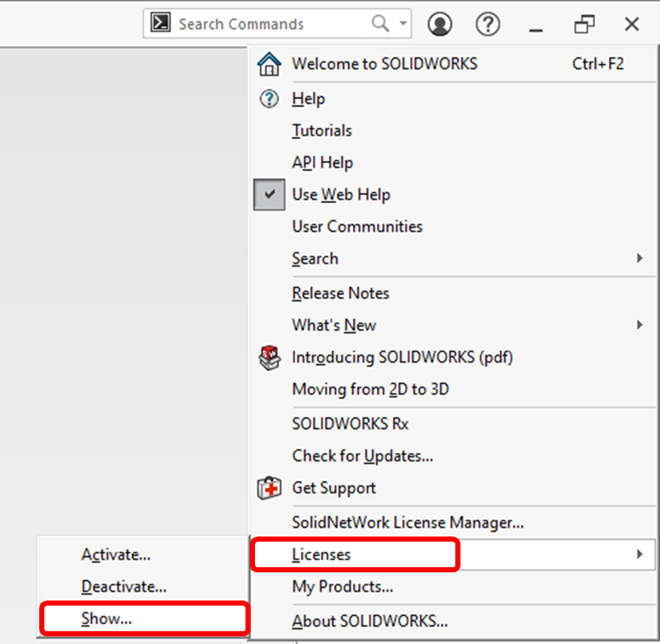The height and width of the screenshot is (644, 660).
Task: Click the Get Support first-aid kit icon
Action: [269, 488]
